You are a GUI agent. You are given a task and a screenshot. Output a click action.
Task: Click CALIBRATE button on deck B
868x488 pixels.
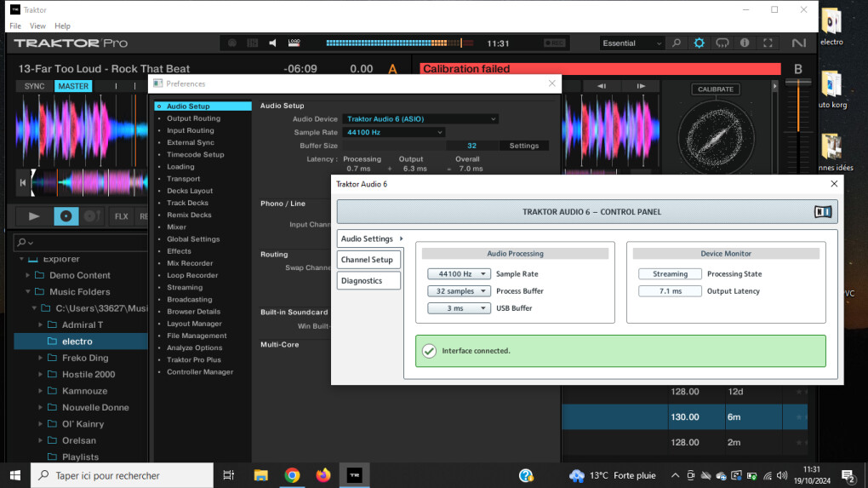tap(715, 89)
